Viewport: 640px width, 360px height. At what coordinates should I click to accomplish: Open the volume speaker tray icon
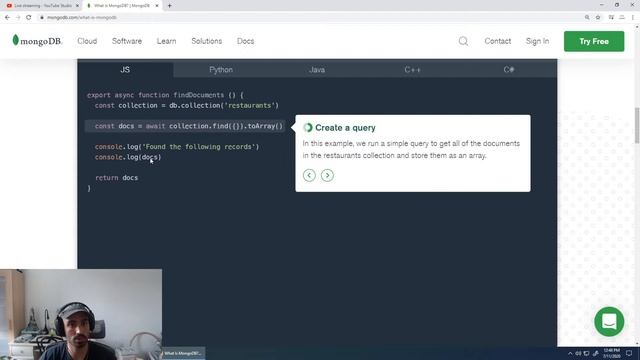tap(578, 353)
